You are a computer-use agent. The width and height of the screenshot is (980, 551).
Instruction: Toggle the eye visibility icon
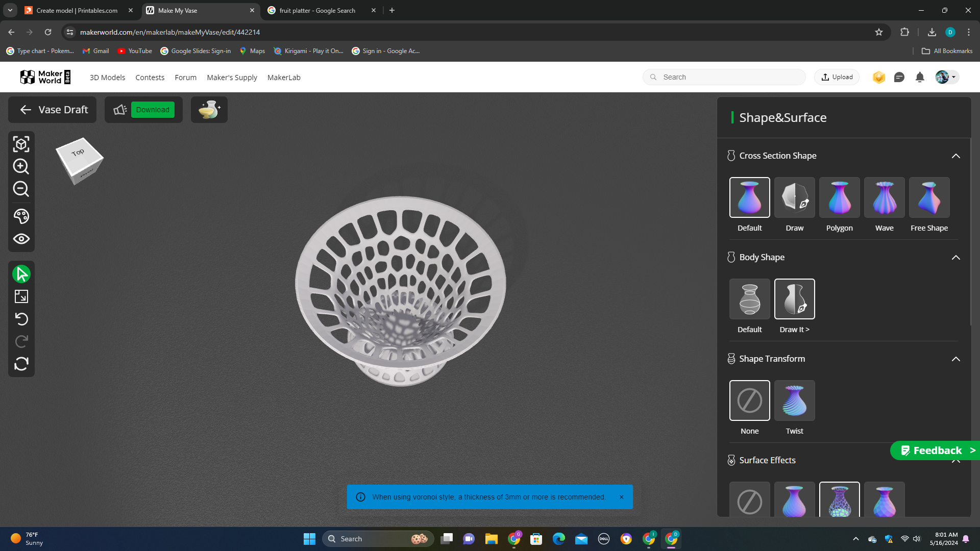[x=21, y=239]
